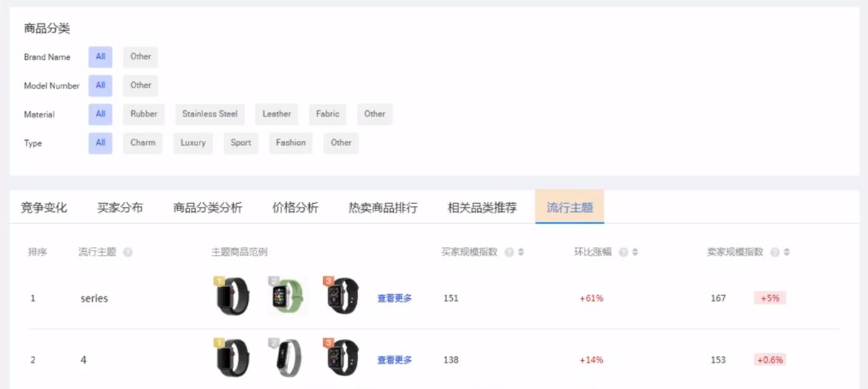
Task: Switch to 竞争变化 tab
Action: click(x=44, y=207)
